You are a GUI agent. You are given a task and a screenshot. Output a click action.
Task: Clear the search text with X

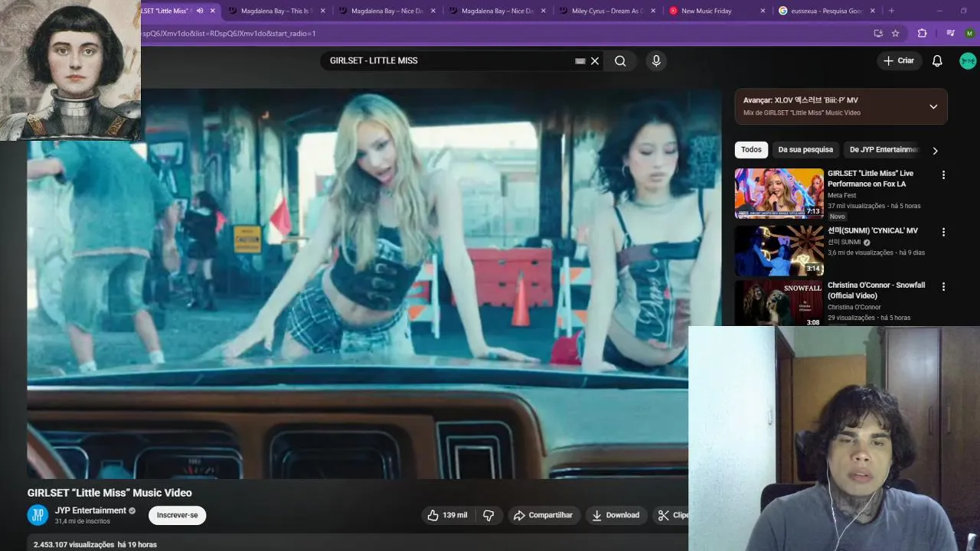(x=595, y=61)
